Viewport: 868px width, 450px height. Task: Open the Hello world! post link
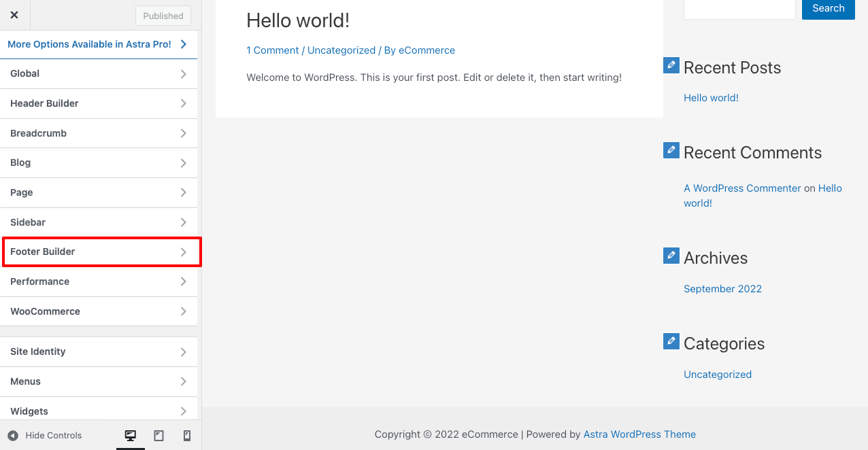point(711,97)
